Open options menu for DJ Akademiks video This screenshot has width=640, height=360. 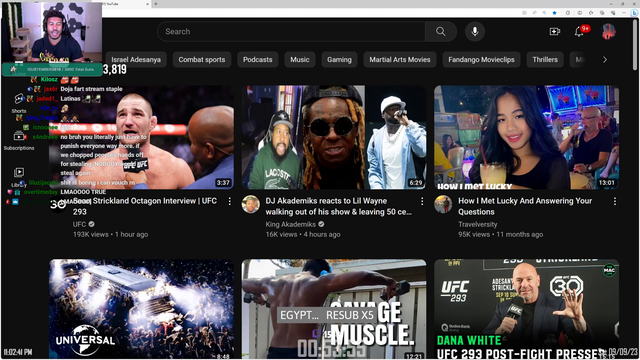coord(422,201)
